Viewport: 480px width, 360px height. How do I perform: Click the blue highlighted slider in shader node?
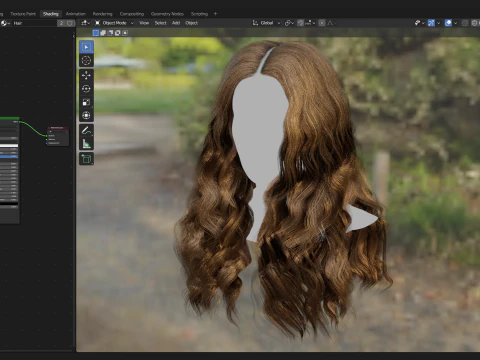[9, 156]
